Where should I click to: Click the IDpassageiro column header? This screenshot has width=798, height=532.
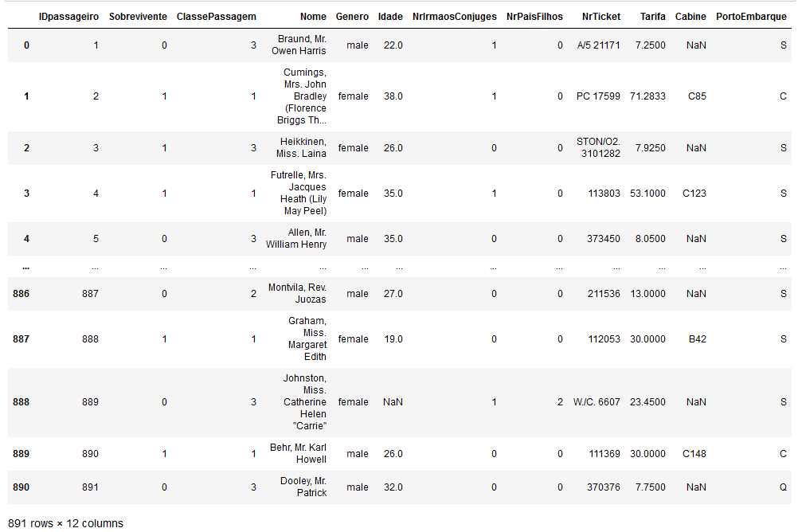click(68, 16)
